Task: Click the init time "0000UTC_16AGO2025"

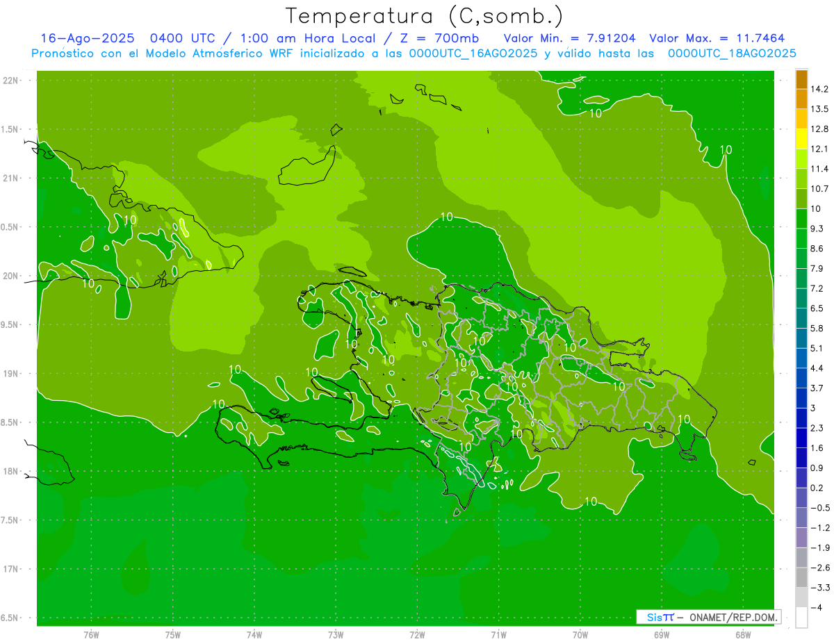Action: point(473,53)
